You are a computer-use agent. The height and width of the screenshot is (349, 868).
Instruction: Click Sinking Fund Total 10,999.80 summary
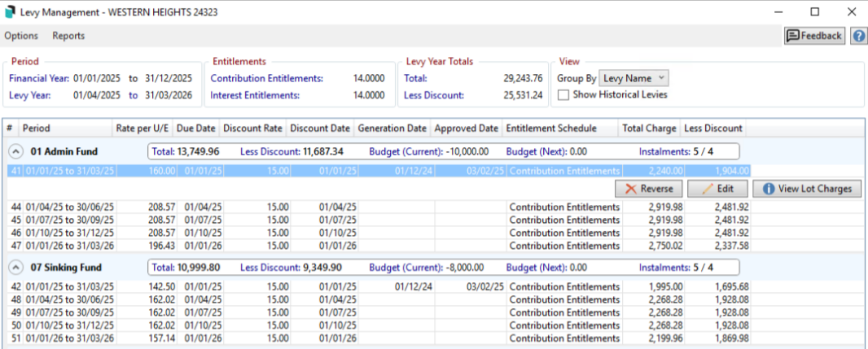186,268
